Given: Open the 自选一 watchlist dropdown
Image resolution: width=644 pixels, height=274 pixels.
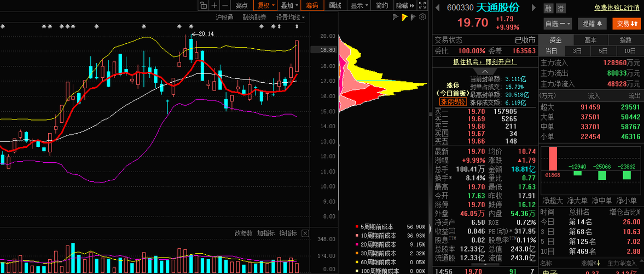Looking at the screenshot, I should (558, 24).
